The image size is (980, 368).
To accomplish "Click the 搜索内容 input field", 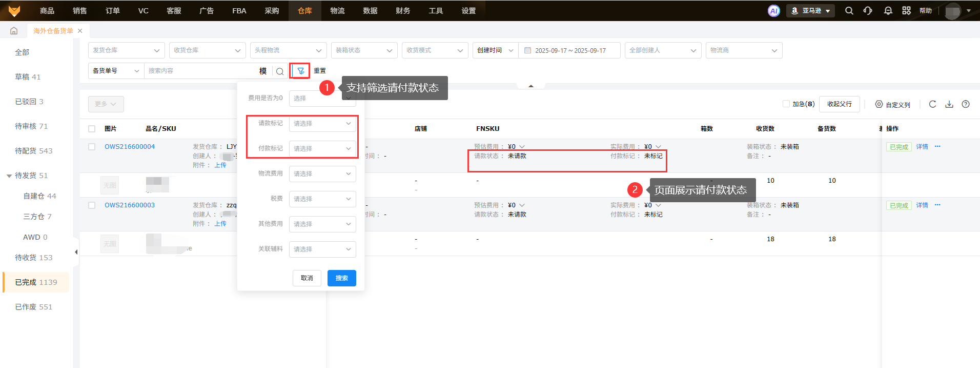I will [x=201, y=71].
